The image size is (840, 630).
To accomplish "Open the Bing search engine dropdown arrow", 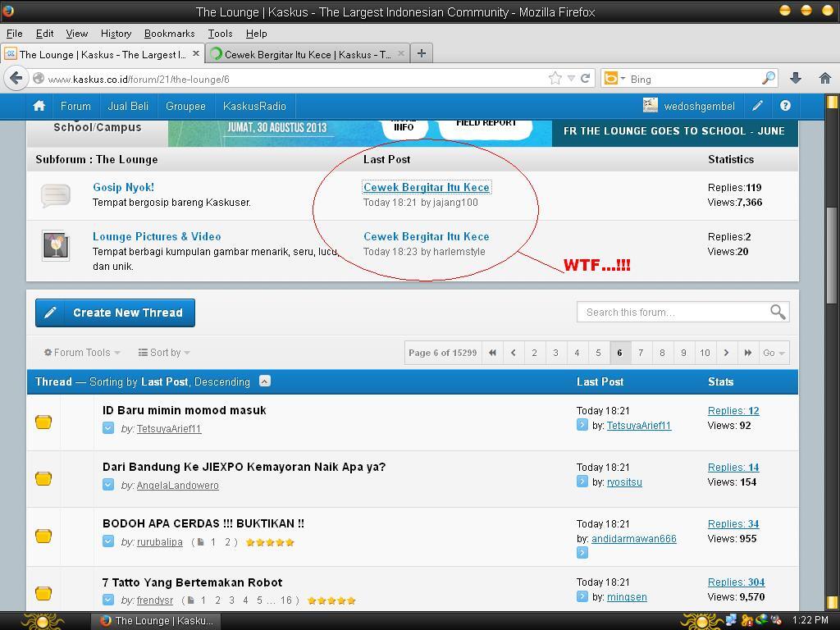I will point(623,79).
